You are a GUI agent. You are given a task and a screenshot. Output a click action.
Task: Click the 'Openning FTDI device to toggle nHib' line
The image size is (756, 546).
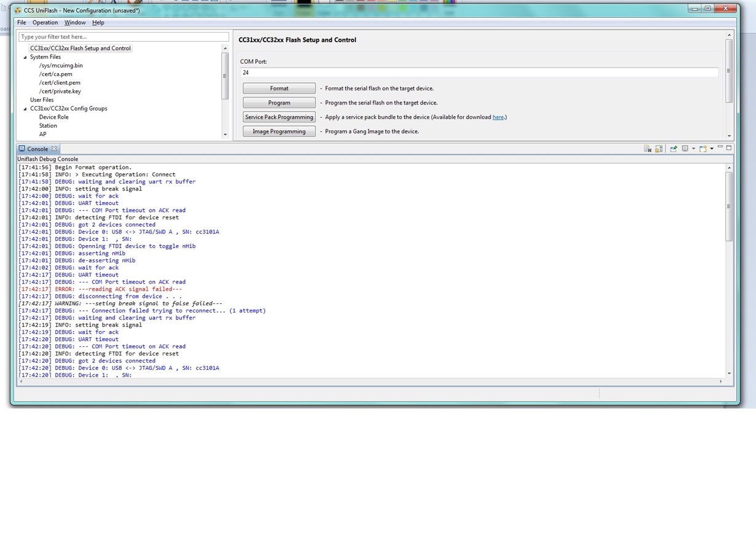(x=106, y=246)
